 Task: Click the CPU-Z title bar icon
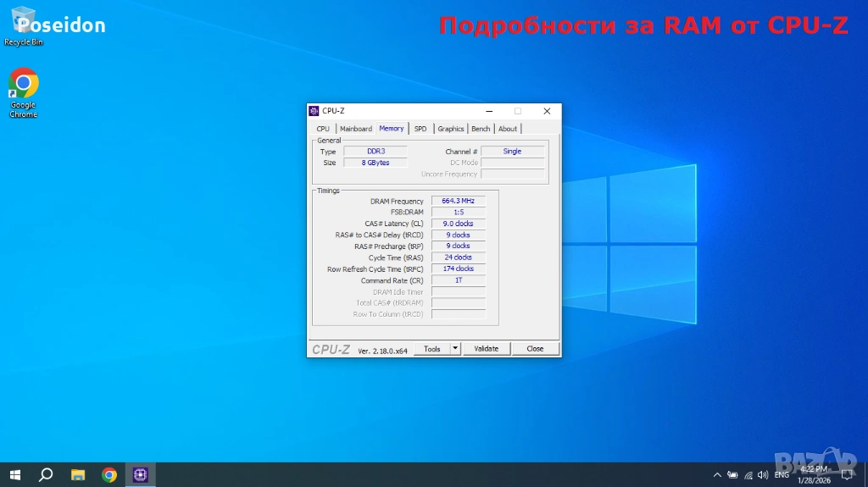[x=314, y=111]
